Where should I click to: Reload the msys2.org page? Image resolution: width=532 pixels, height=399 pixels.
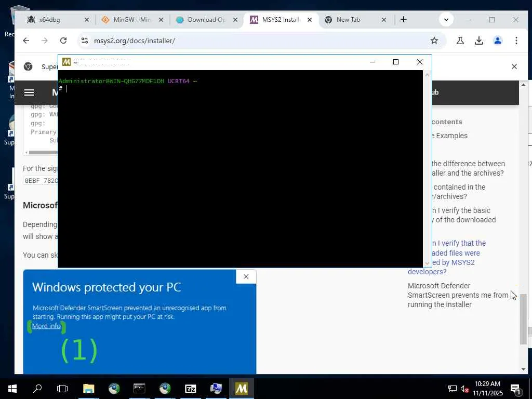point(63,41)
